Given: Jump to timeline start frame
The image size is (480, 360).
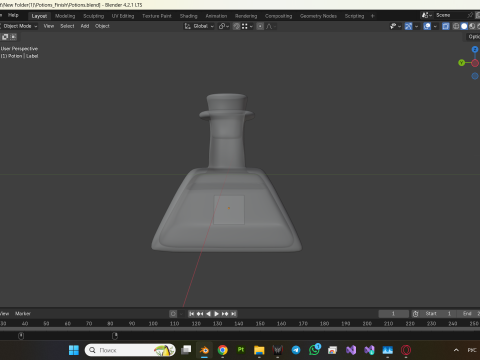Looking at the screenshot, I should click(191, 314).
